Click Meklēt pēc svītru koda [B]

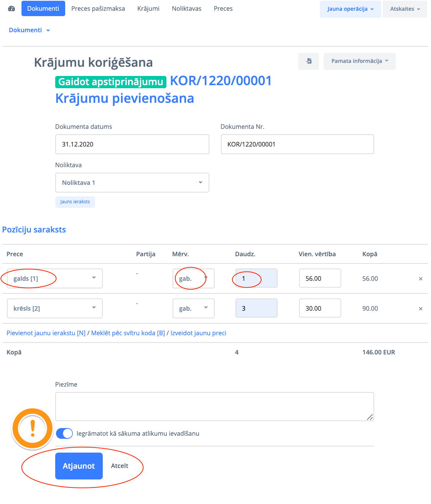(128, 333)
